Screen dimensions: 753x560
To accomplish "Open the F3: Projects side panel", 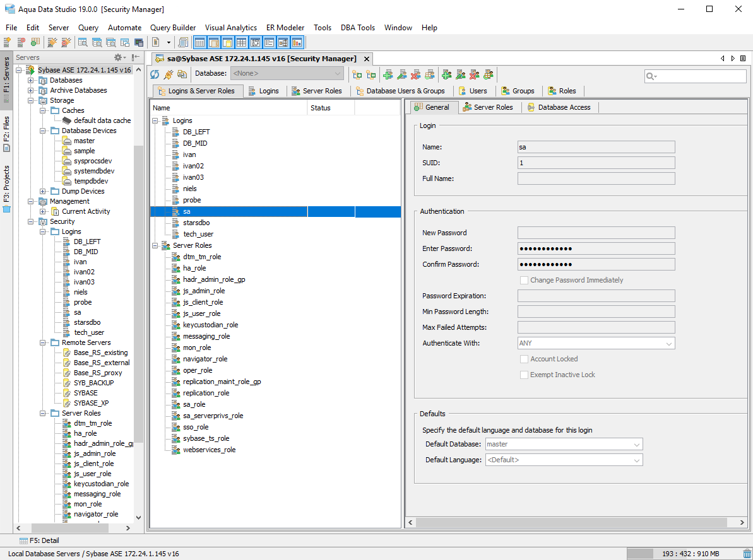I will point(6,188).
